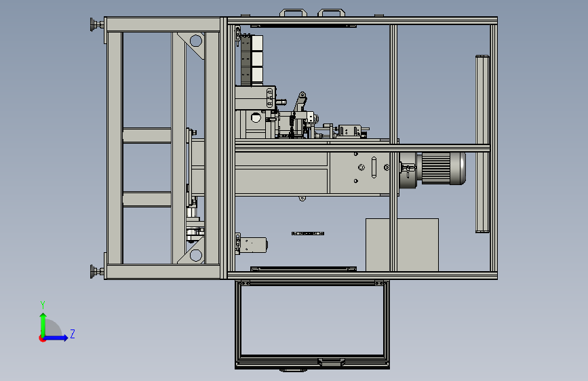Click the green Y axis arrow of triad
This screenshot has width=588, height=381.
(43, 325)
